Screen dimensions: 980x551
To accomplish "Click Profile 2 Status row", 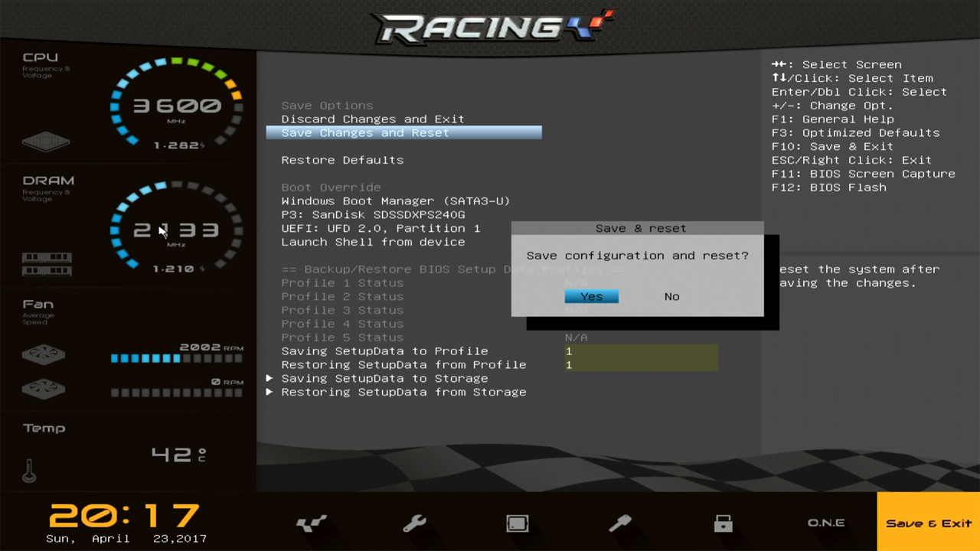I will coord(342,296).
